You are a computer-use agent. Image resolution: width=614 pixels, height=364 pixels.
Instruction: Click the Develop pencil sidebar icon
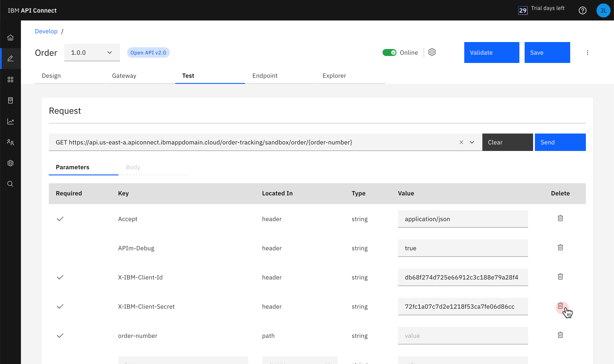click(x=10, y=58)
